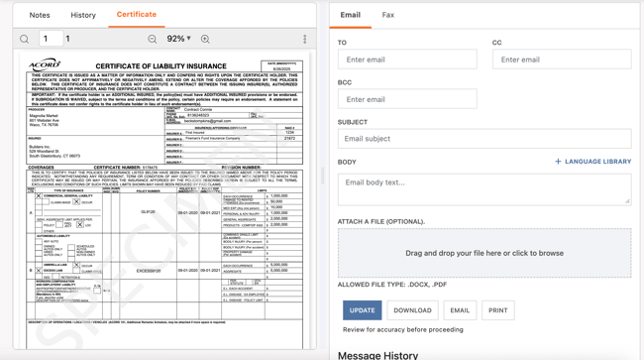The width and height of the screenshot is (644, 360).
Task: Focus the Email subject field
Action: pyautogui.click(x=484, y=139)
